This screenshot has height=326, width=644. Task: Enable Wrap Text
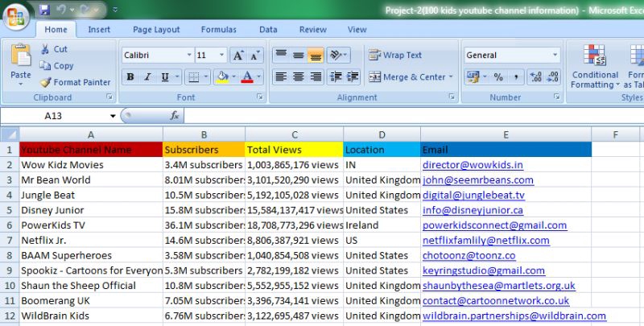tap(395, 55)
